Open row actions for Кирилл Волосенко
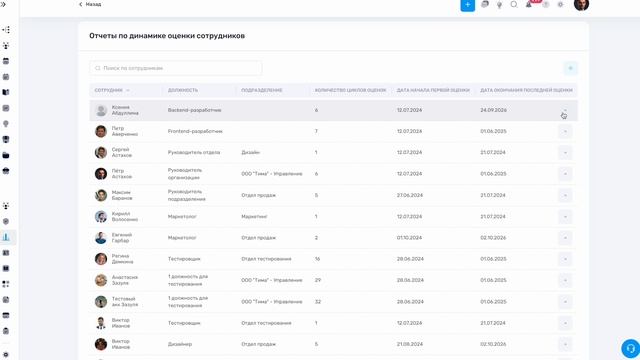 point(565,217)
